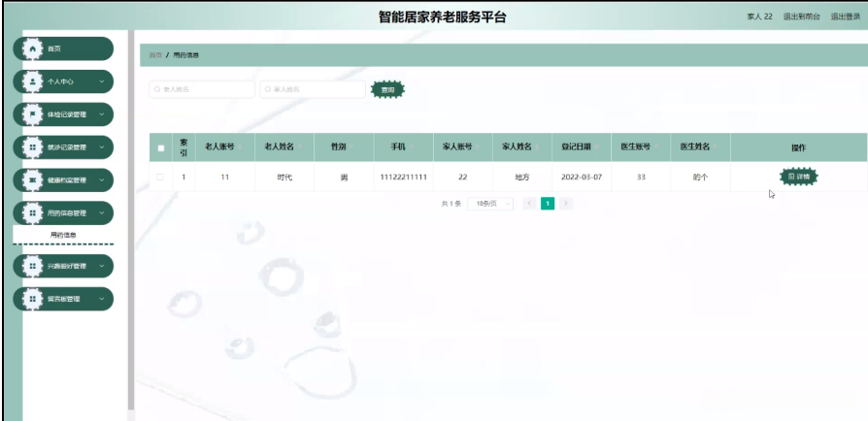Tick the select-all checkbox in table header
This screenshot has width=868, height=421.
pos(161,147)
